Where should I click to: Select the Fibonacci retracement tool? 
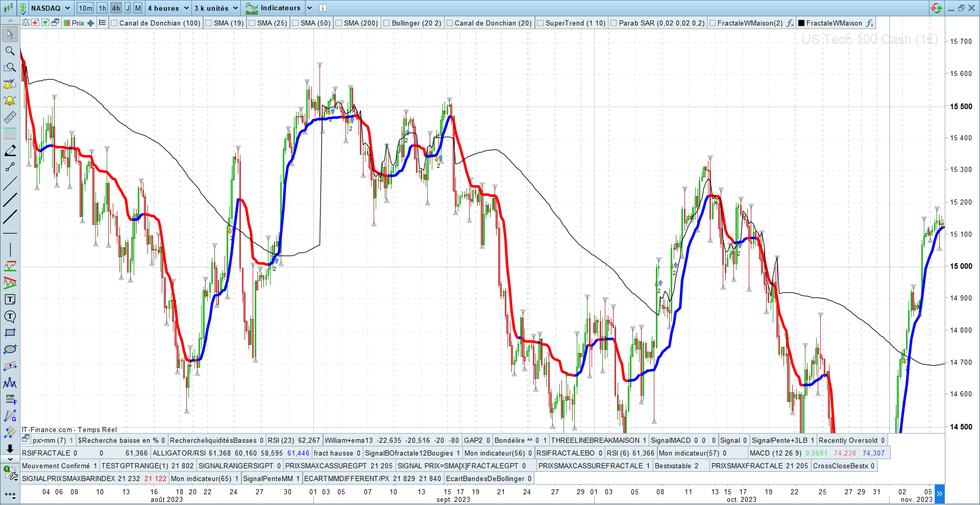point(10,399)
